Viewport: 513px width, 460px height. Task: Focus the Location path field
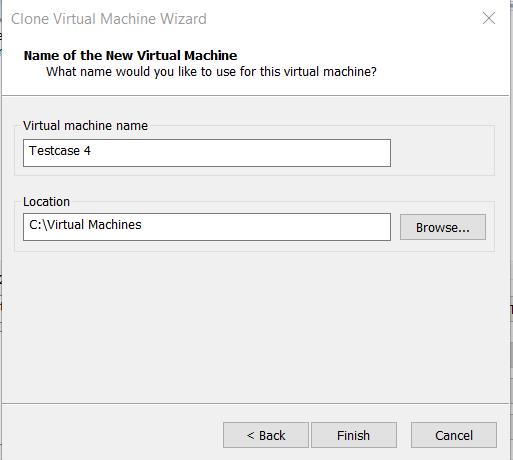coord(207,227)
